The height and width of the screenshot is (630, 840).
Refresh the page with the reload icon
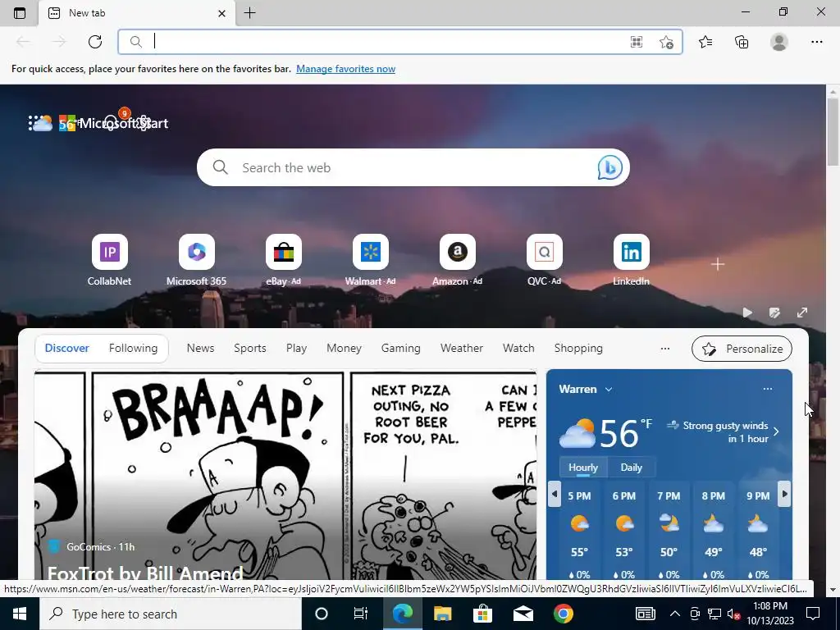click(95, 42)
